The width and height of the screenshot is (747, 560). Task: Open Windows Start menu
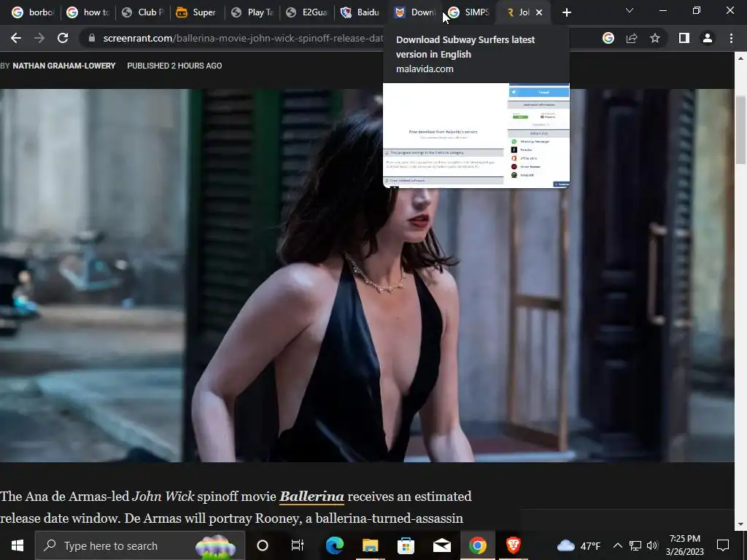pyautogui.click(x=18, y=545)
